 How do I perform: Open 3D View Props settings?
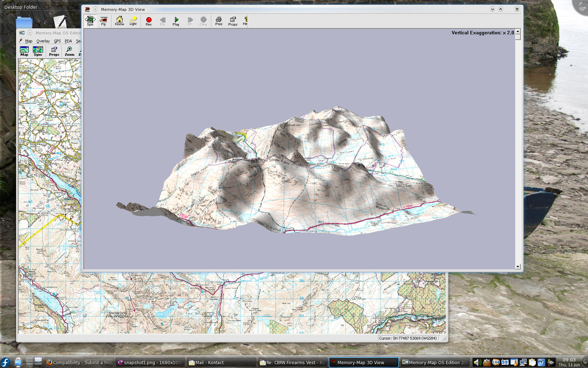[x=233, y=21]
